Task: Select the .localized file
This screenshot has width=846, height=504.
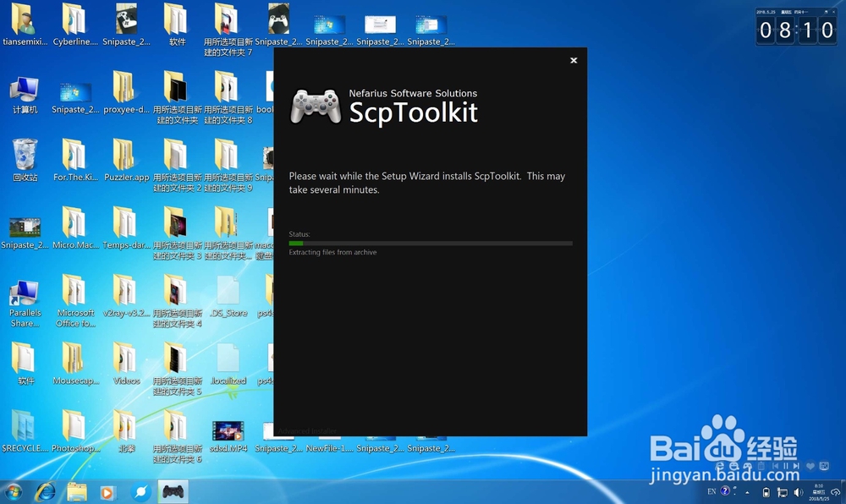Action: 228,364
